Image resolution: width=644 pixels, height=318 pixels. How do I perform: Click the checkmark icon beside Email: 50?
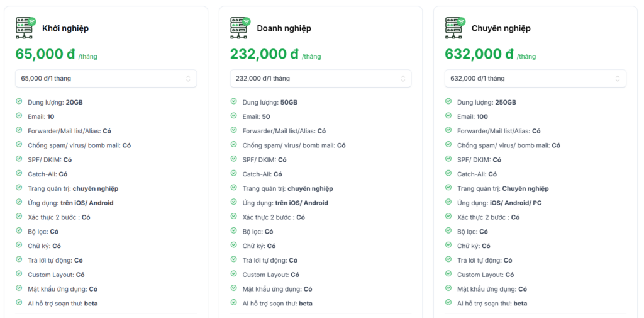pyautogui.click(x=234, y=116)
